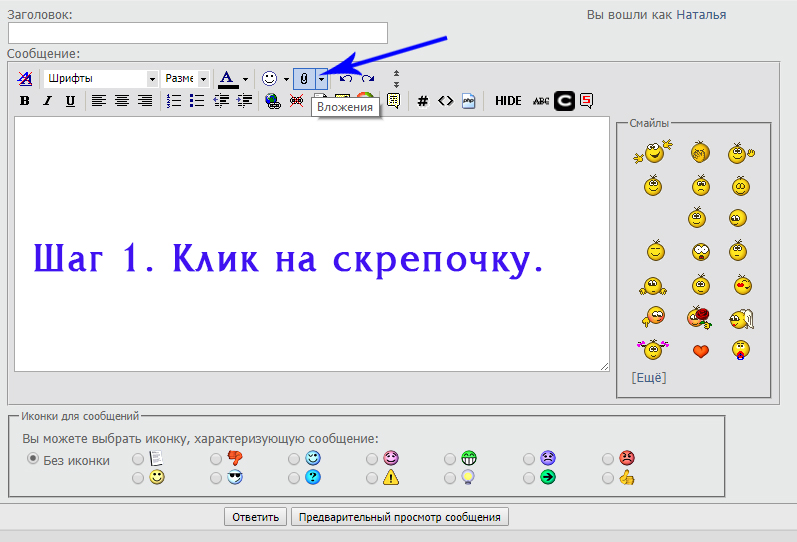Viewport: 797px width, 542px height.
Task: Expand the smiley insert dropdown arrow
Action: 286,78
